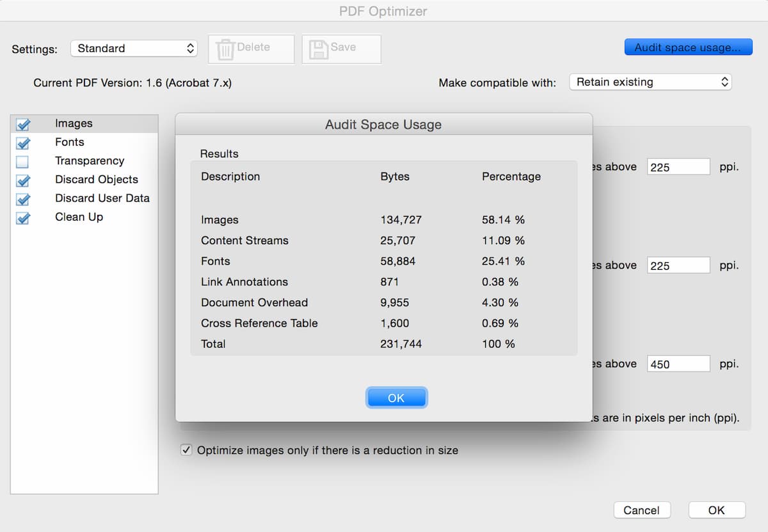Select the Clean Up panel label
Viewport: 768px width, 532px height.
point(79,217)
